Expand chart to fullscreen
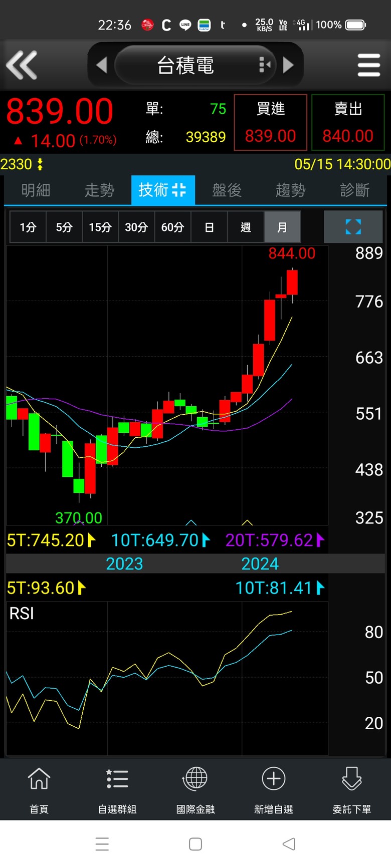391x868 pixels. coord(353,227)
